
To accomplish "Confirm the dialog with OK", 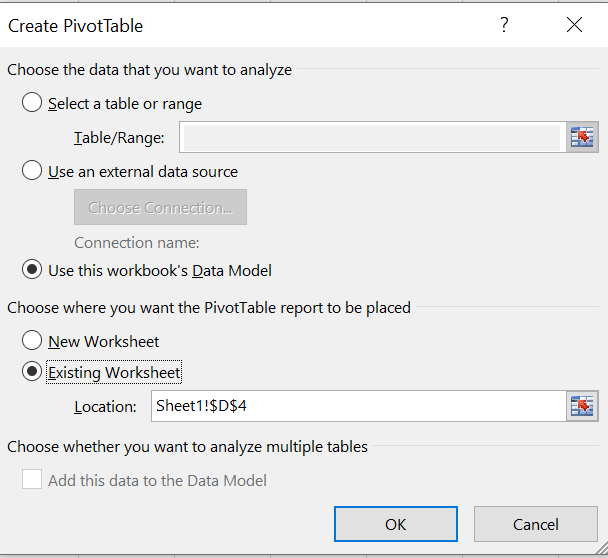I will click(395, 524).
